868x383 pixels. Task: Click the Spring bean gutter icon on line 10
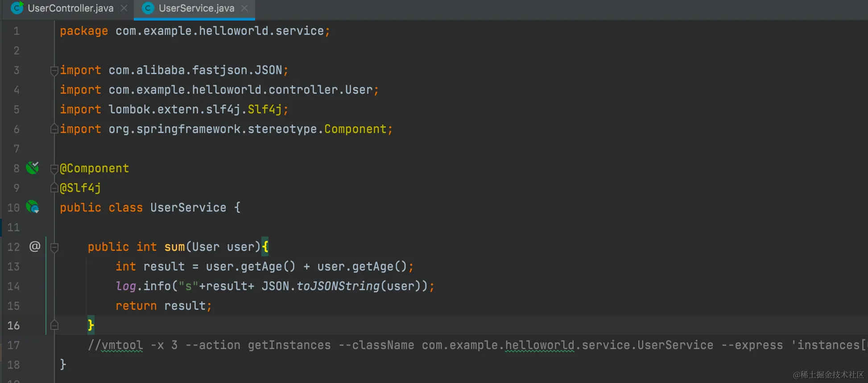click(x=33, y=207)
